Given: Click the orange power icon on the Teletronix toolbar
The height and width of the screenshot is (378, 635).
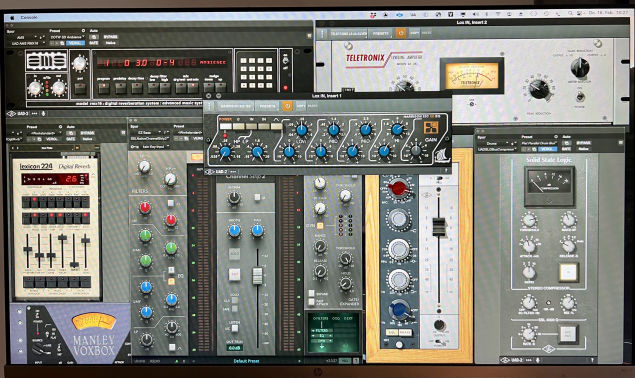Looking at the screenshot, I should tap(401, 33).
